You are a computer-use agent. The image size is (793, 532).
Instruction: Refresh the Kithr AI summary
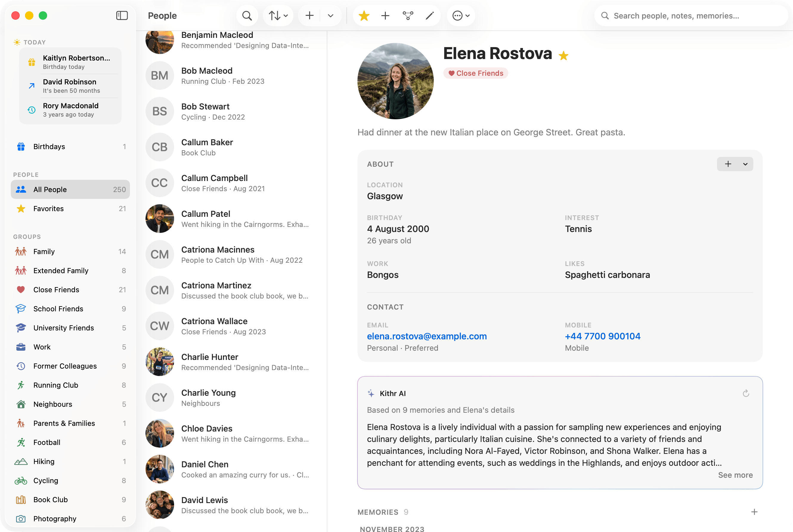tap(746, 393)
